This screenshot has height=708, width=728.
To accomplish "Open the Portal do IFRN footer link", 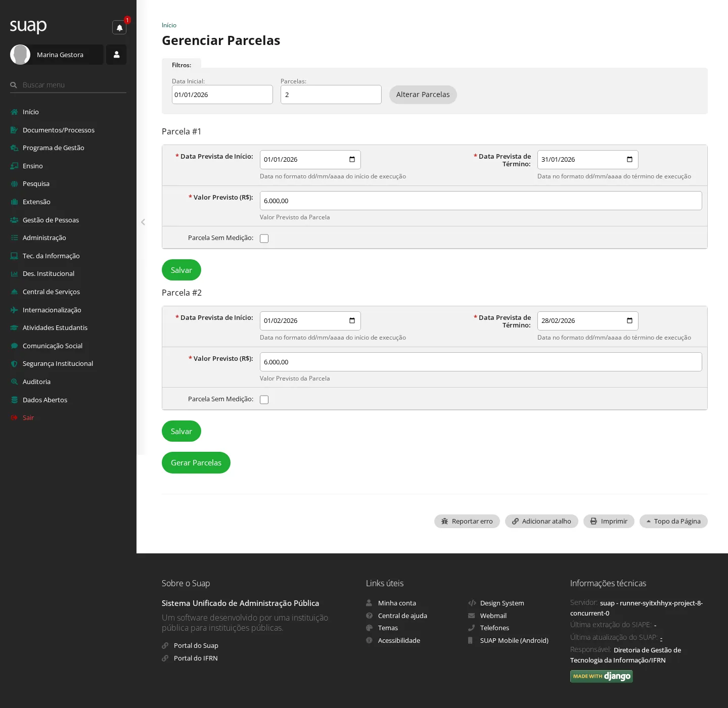I will click(x=196, y=658).
